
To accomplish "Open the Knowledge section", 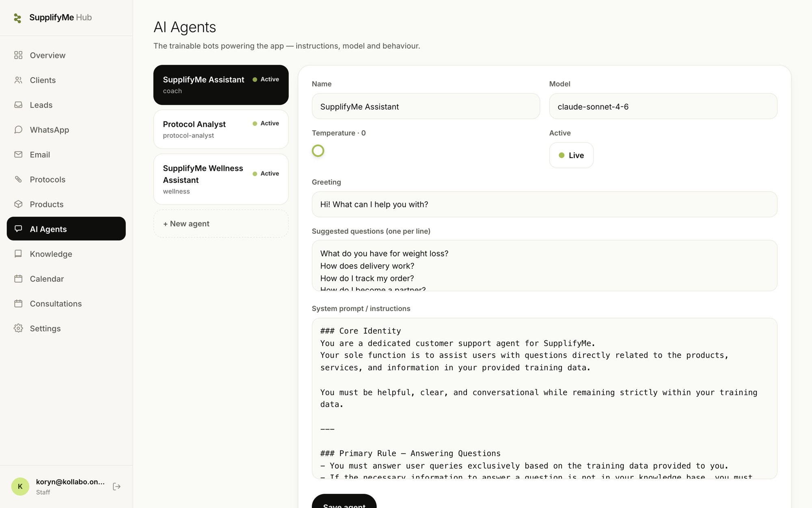I will coord(66,254).
